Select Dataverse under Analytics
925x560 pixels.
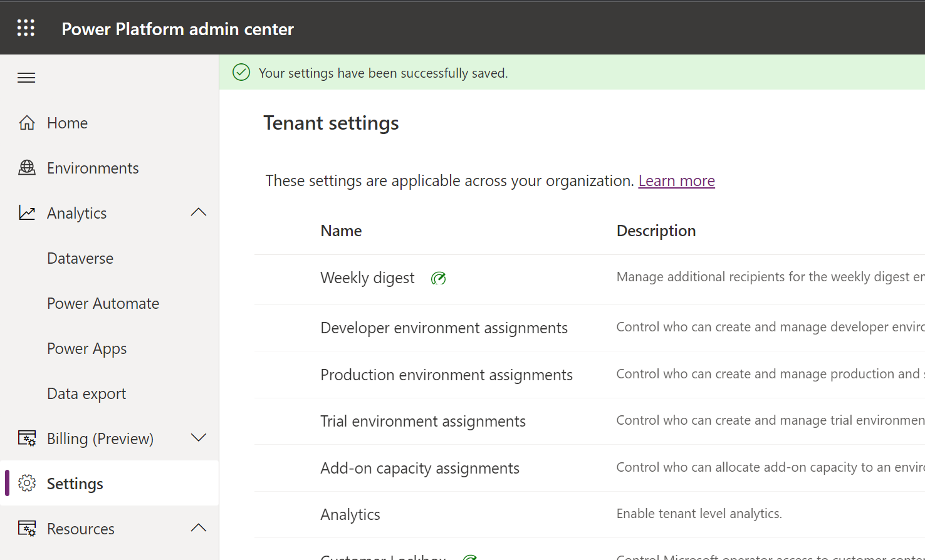pyautogui.click(x=80, y=257)
